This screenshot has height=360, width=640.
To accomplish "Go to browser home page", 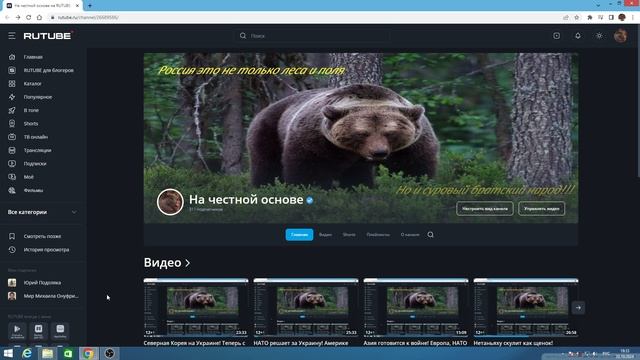I will 39,18.
